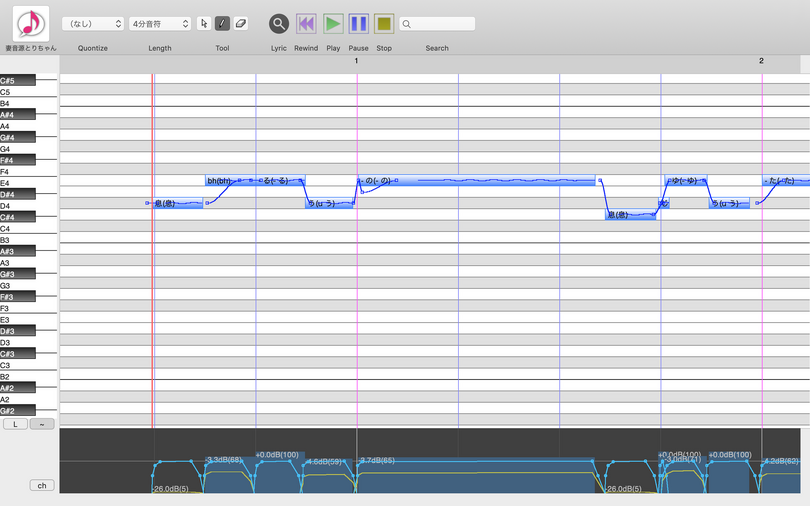
Task: Select the る note at E4
Action: tap(281, 181)
